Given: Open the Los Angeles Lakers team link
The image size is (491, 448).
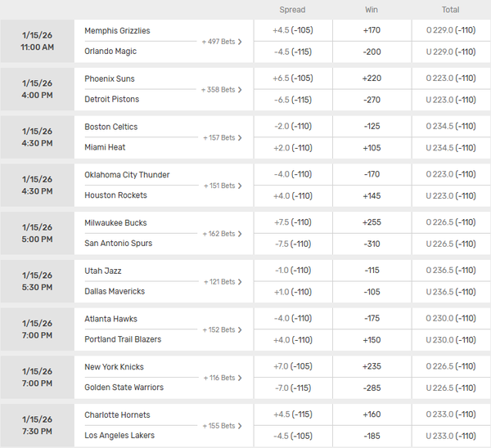Looking at the screenshot, I should (119, 436).
